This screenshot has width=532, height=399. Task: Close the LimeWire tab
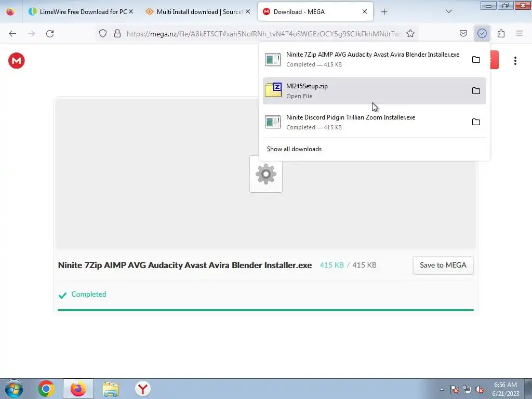click(x=131, y=11)
